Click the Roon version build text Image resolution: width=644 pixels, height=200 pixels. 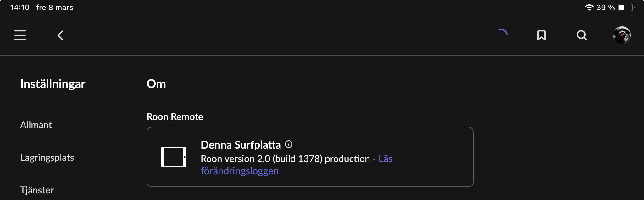click(285, 159)
